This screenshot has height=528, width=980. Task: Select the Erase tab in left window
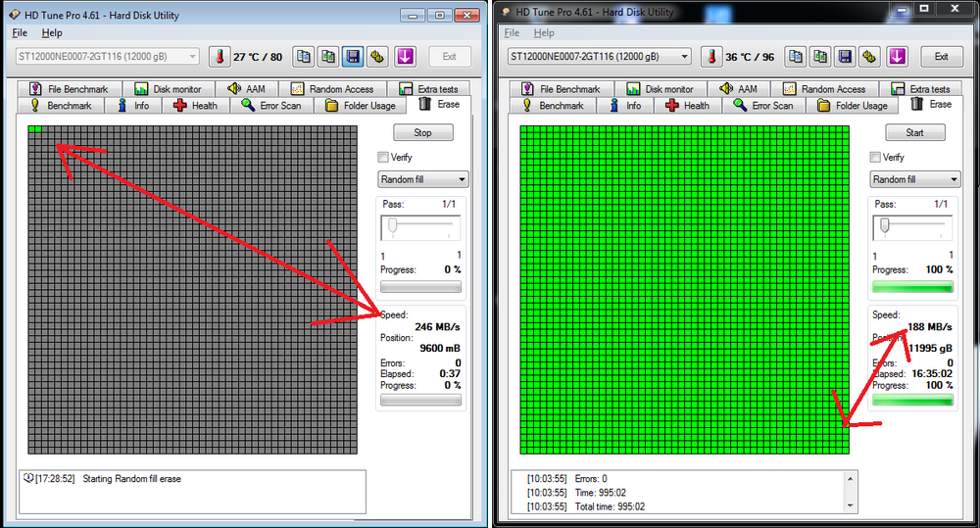[x=439, y=105]
